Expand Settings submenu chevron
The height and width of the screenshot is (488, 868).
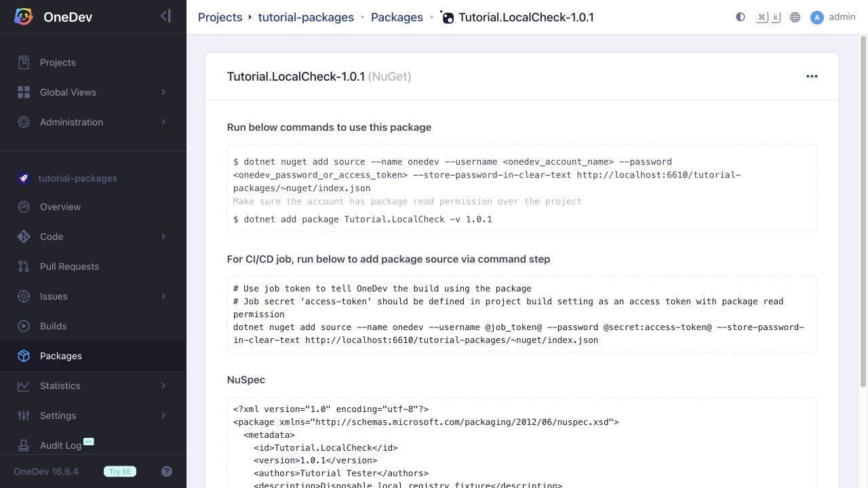tap(163, 415)
